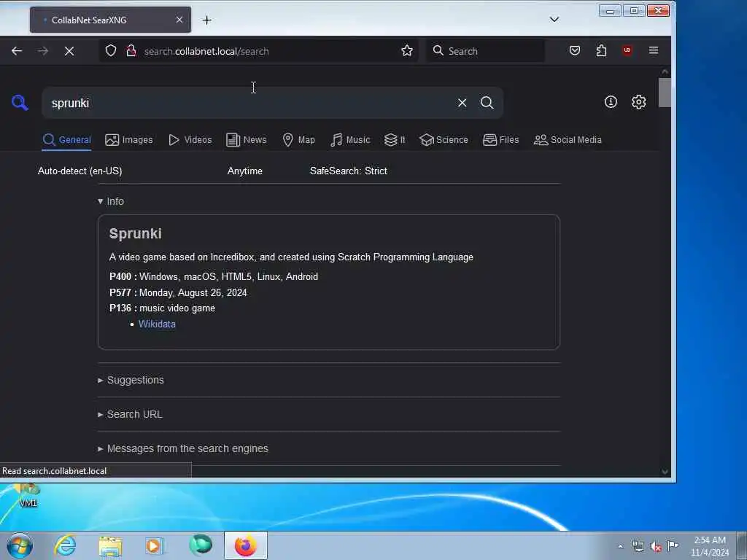Image resolution: width=747 pixels, height=560 pixels.
Task: Click the insecure connection padlock icon
Action: (x=131, y=51)
